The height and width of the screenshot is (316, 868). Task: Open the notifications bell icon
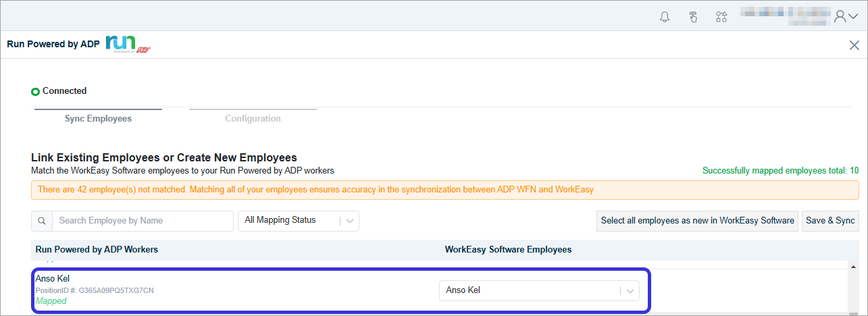tap(665, 17)
